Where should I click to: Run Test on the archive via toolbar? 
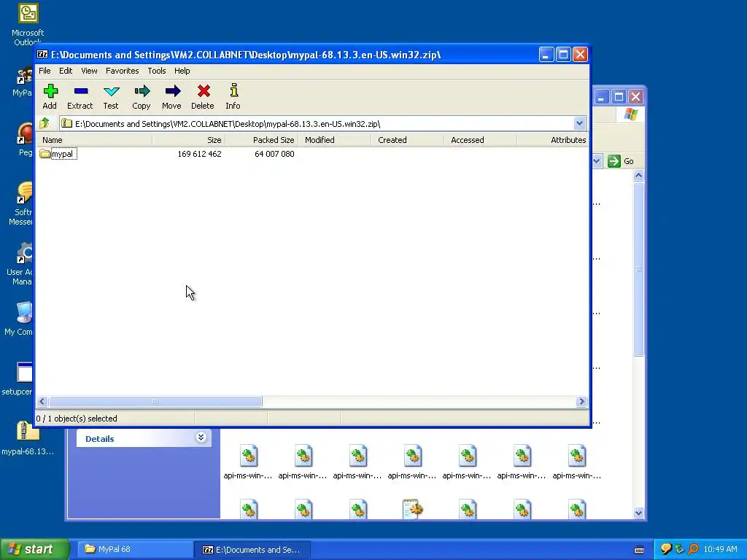(111, 97)
